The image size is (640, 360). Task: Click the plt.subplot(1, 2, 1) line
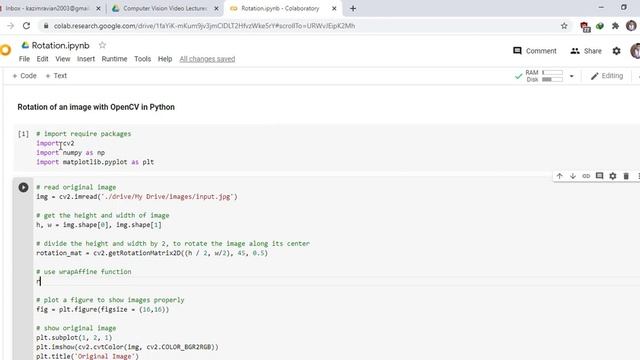click(x=74, y=338)
